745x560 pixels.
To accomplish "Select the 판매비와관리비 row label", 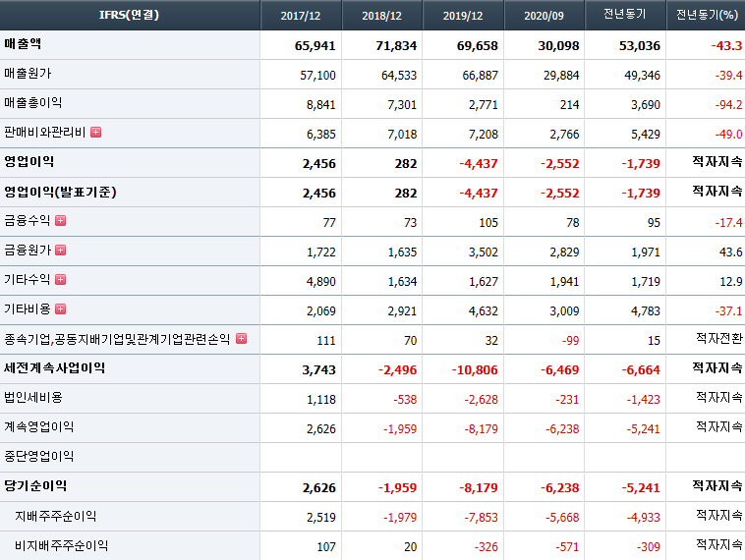I will click(x=44, y=132).
